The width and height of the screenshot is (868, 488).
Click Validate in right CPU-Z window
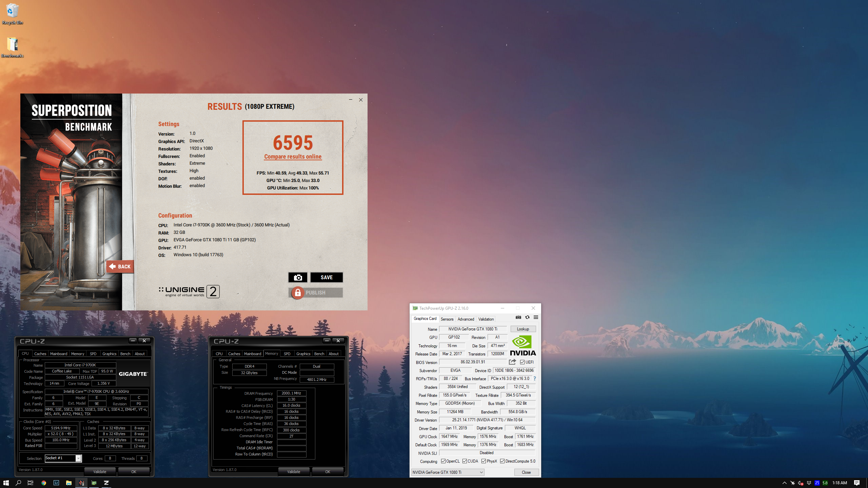point(294,472)
